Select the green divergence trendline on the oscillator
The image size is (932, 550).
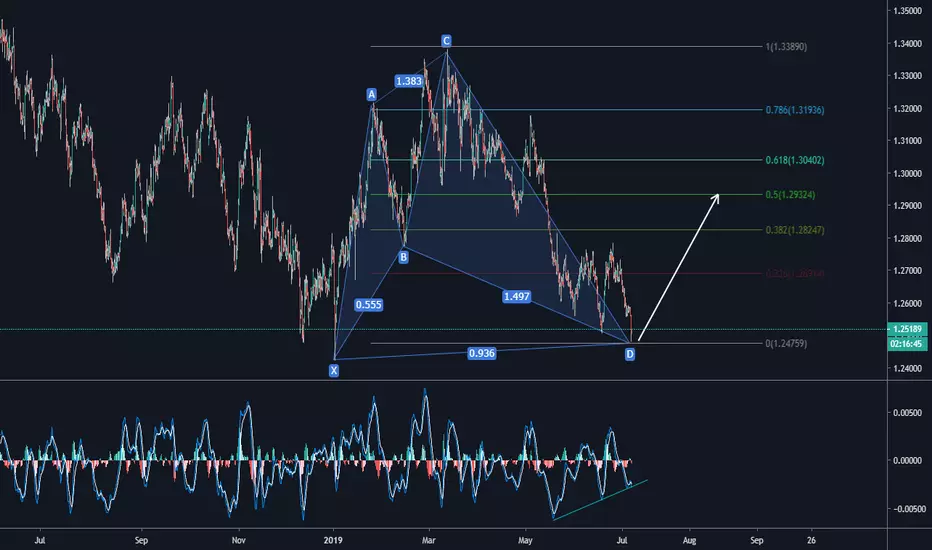600,499
